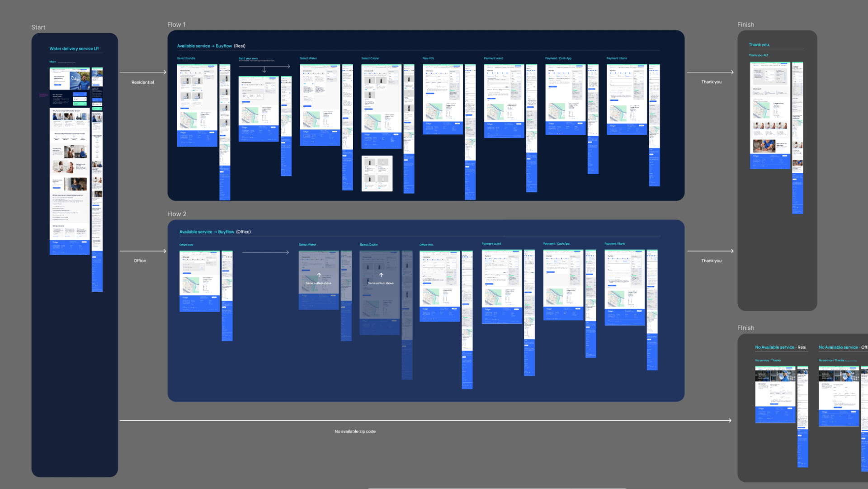The image size is (868, 489).
Task: Click the down arrow under Build your own
Action: click(x=264, y=70)
